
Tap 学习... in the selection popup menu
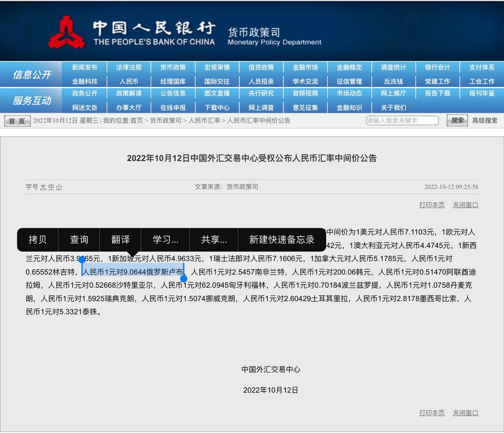click(x=165, y=239)
